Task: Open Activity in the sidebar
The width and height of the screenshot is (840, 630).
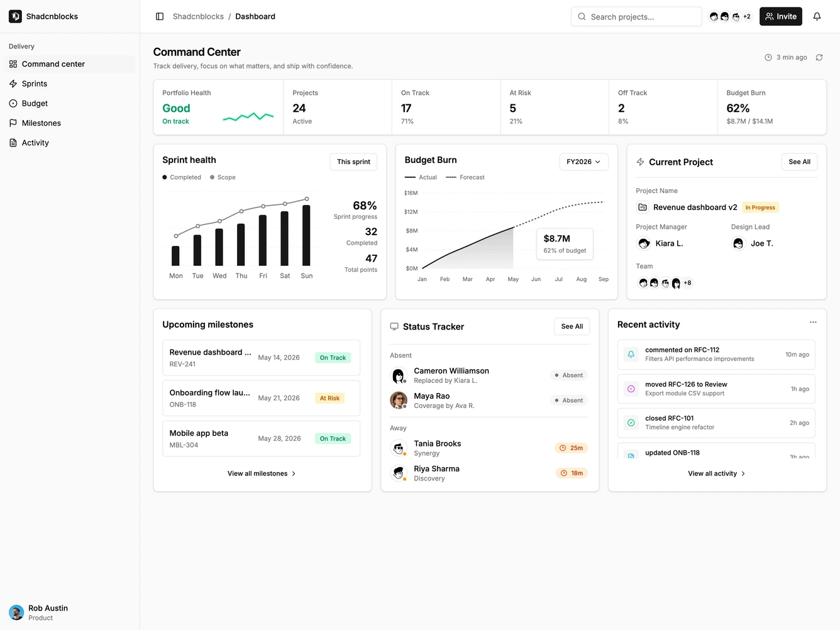Action: click(x=70, y=143)
